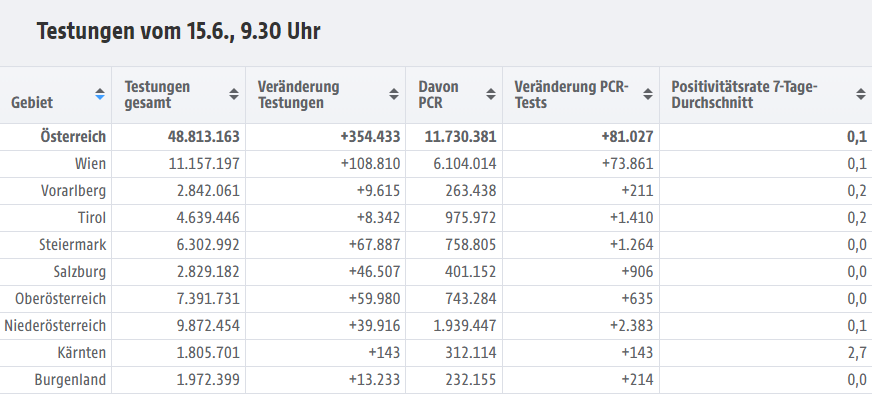872x394 pixels.
Task: Select Tirol in the Gebiet column
Action: point(92,218)
